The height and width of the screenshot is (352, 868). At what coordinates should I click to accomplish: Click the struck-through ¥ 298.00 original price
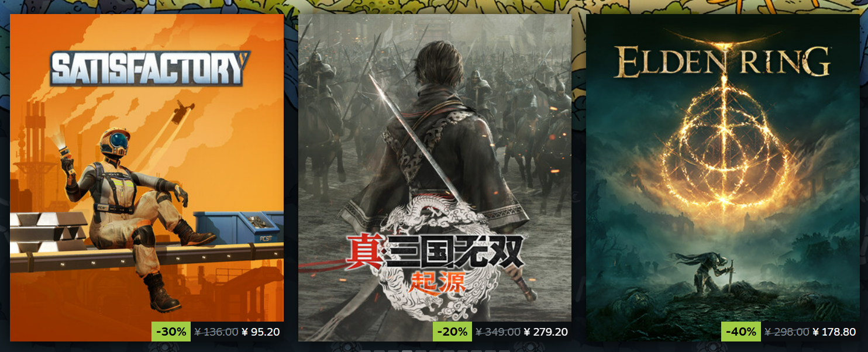click(x=787, y=332)
